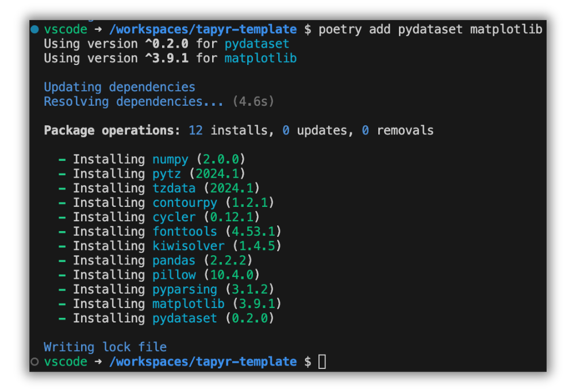Open the workspace path in the top prompt line
576x392 pixels.
[203, 29]
